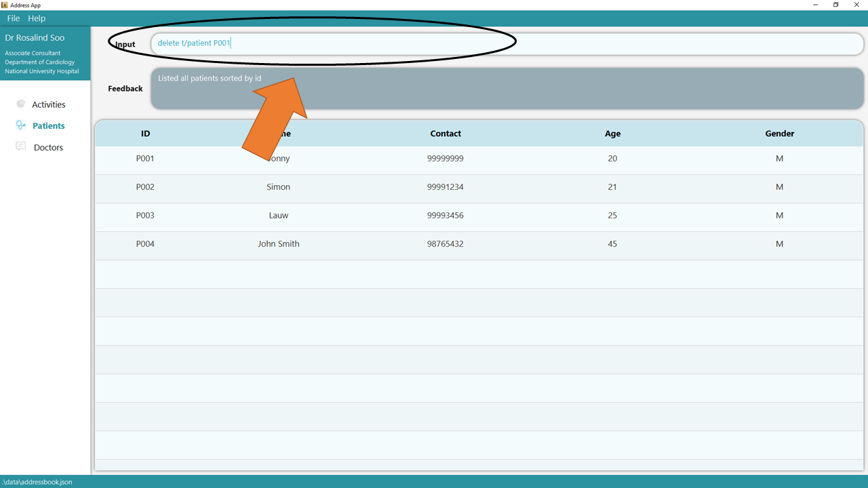Select the ID column header
This screenshot has height=488, width=868.
(x=145, y=134)
